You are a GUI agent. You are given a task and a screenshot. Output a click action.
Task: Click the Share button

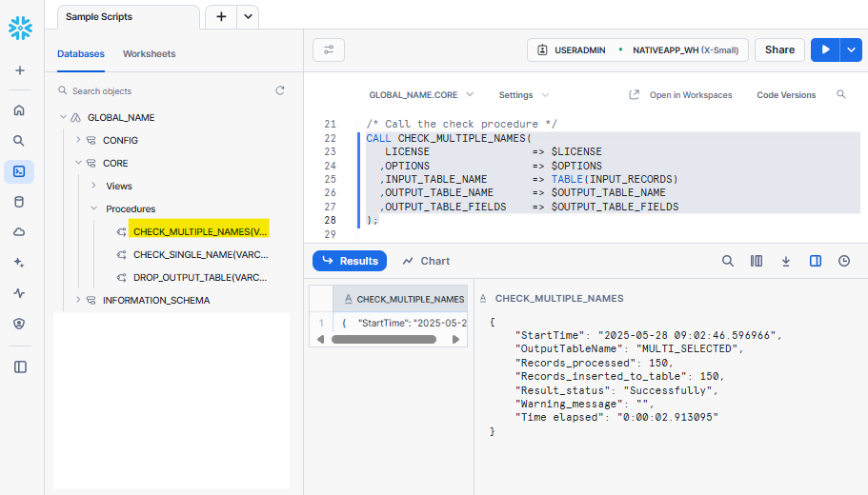(x=779, y=49)
